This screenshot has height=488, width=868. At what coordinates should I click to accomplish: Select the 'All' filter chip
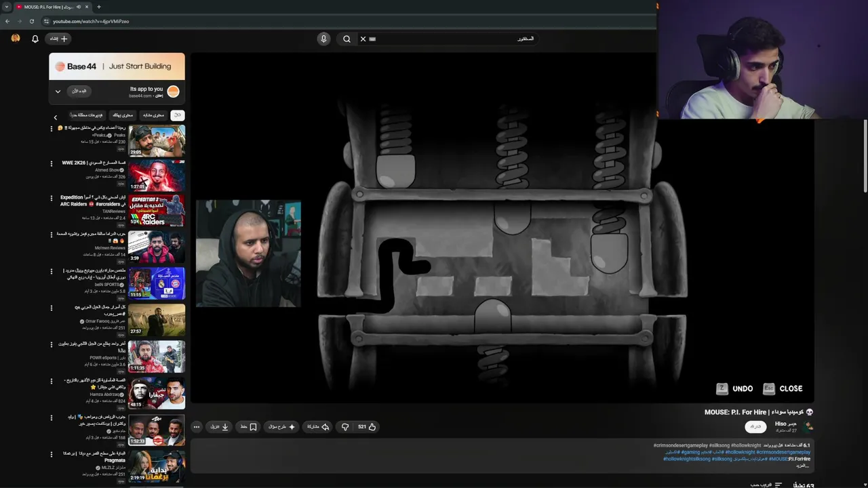(178, 115)
